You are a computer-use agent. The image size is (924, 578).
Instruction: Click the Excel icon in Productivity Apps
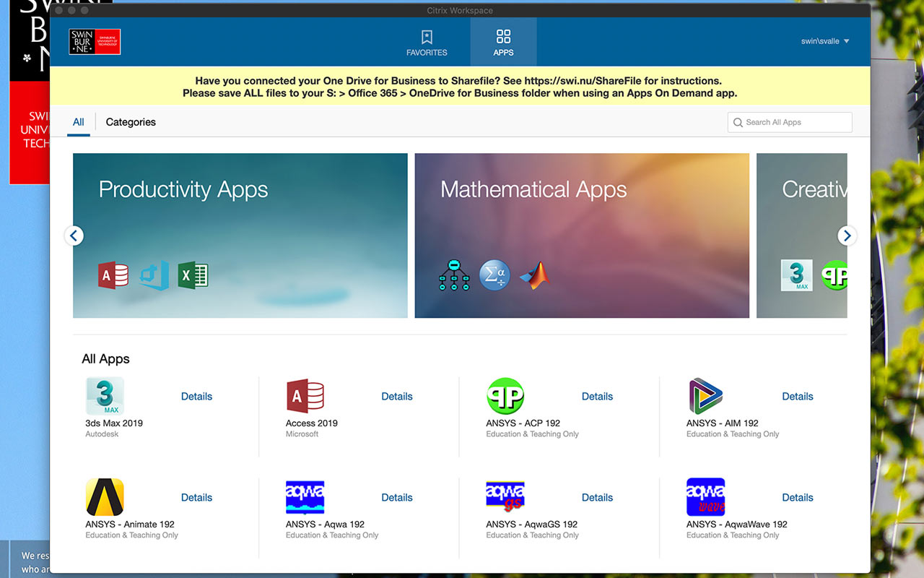tap(193, 275)
